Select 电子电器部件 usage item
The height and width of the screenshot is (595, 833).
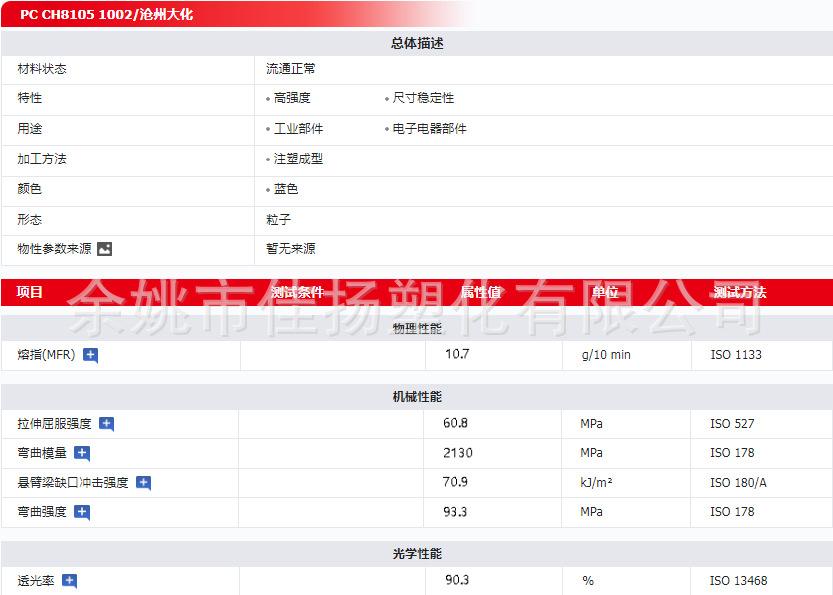[429, 129]
